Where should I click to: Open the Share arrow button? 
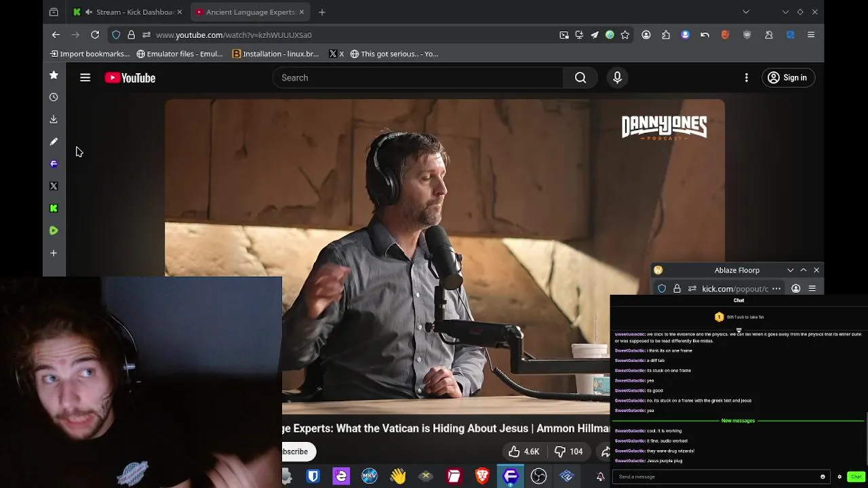click(x=606, y=451)
